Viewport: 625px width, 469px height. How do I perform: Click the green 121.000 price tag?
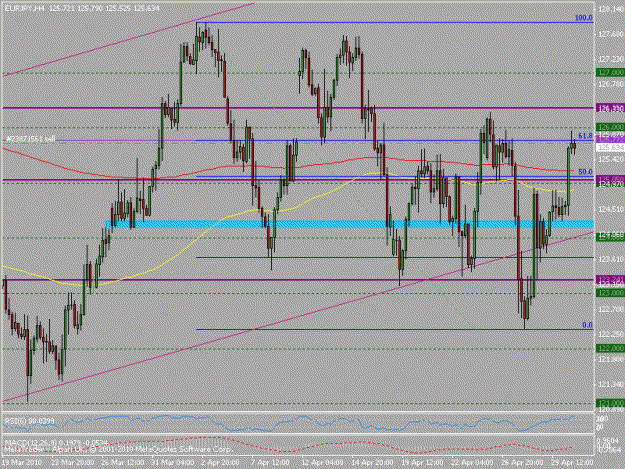[610, 403]
